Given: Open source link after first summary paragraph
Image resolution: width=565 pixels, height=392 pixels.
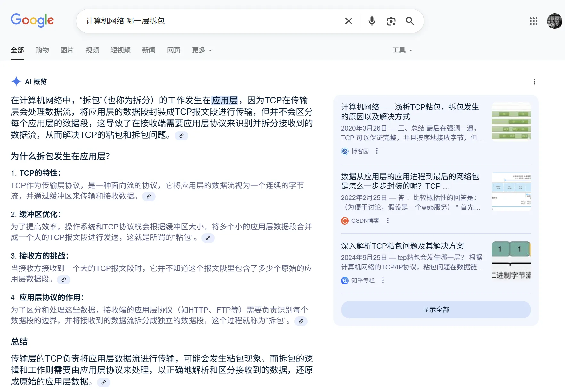Looking at the screenshot, I should (x=182, y=136).
